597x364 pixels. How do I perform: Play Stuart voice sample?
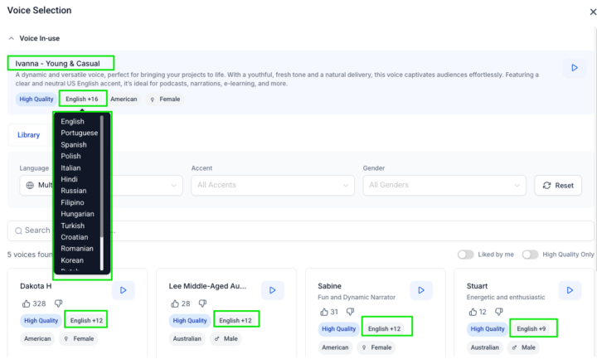pos(570,290)
